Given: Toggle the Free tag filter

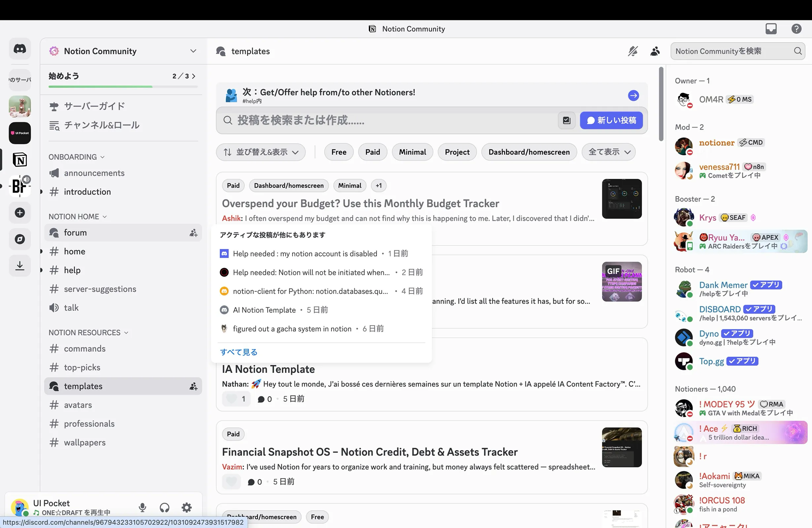Looking at the screenshot, I should [339, 152].
